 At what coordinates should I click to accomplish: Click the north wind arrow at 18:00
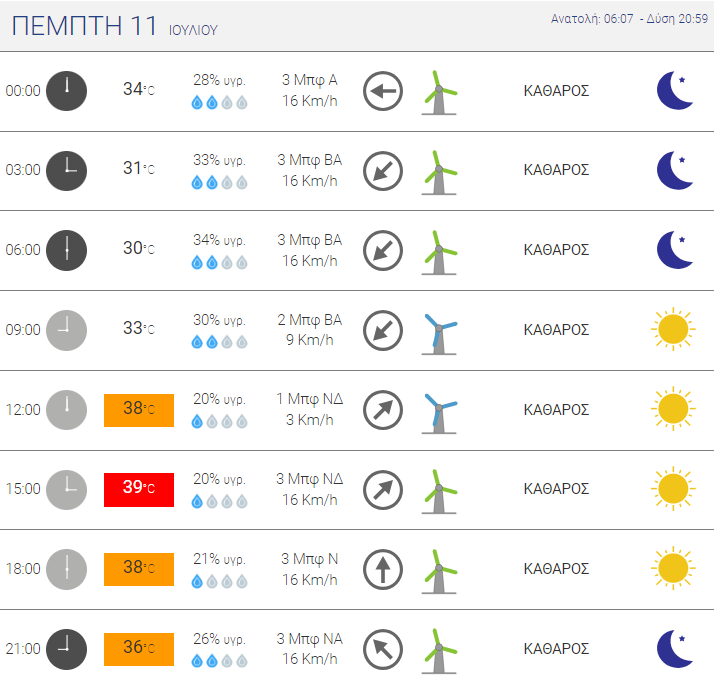(383, 569)
